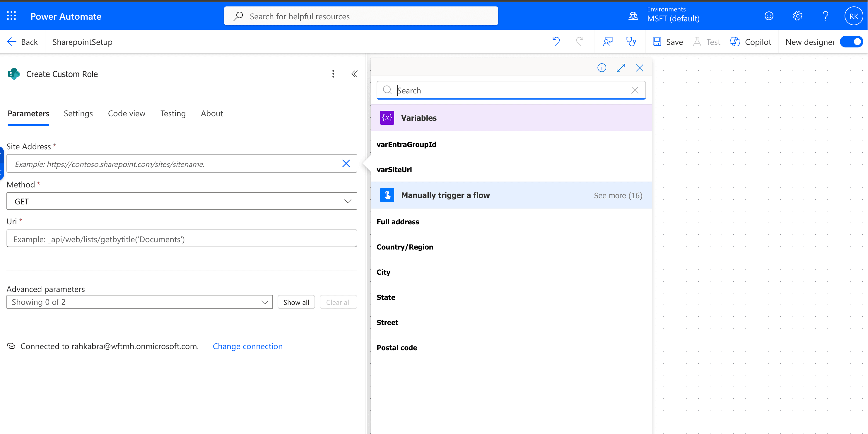This screenshot has width=868, height=434.
Task: Click the Create Custom Role action title
Action: coord(62,74)
